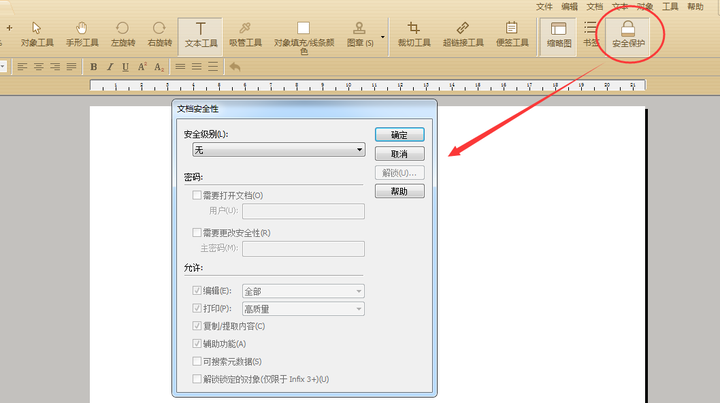Align text right in format bar
The height and width of the screenshot is (403, 720).
[55, 67]
